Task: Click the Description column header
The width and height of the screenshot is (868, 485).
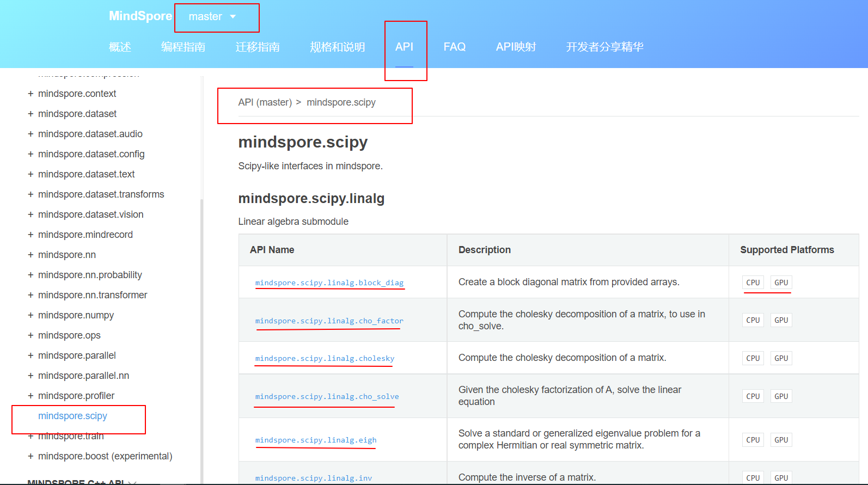Action: click(x=485, y=250)
